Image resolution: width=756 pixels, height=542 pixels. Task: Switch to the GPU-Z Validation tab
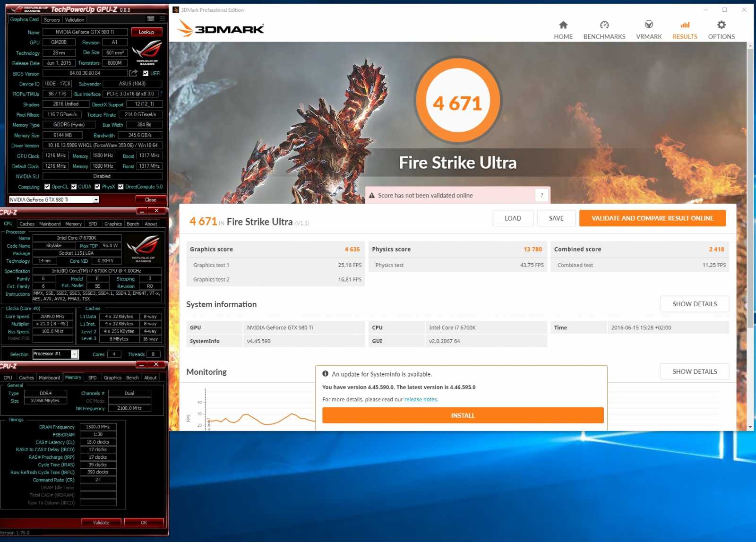click(75, 20)
